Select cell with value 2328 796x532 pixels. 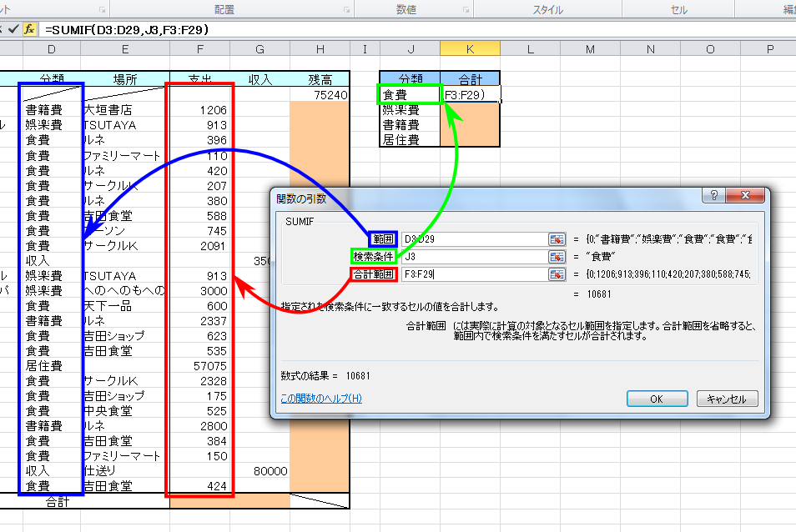[200, 381]
